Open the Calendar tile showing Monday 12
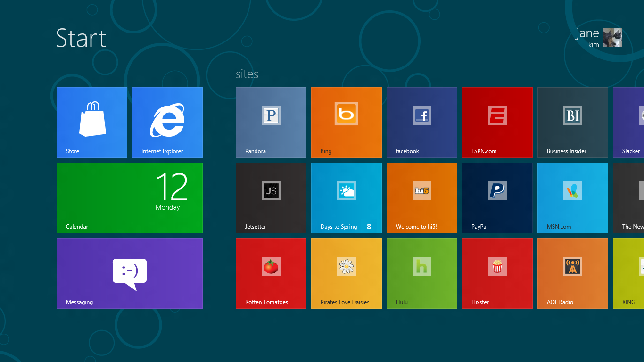The width and height of the screenshot is (644, 362). (130, 198)
